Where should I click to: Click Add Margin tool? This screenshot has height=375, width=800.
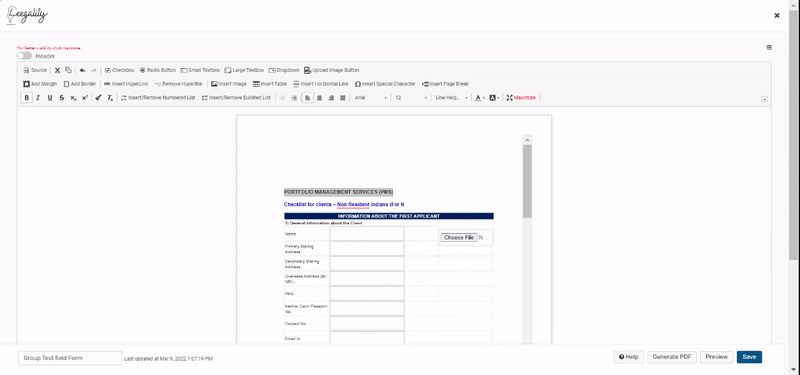coord(40,84)
